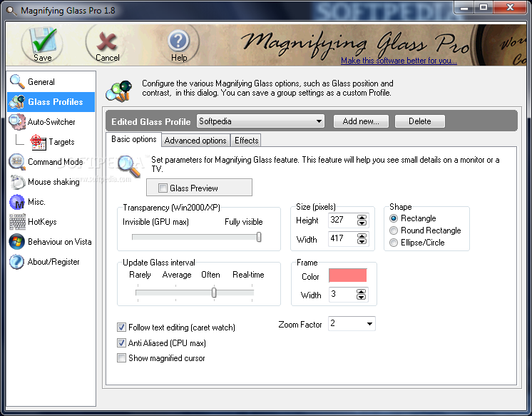Screen dimensions: 532x416
Task: Open the General settings page
Action: pyautogui.click(x=41, y=82)
